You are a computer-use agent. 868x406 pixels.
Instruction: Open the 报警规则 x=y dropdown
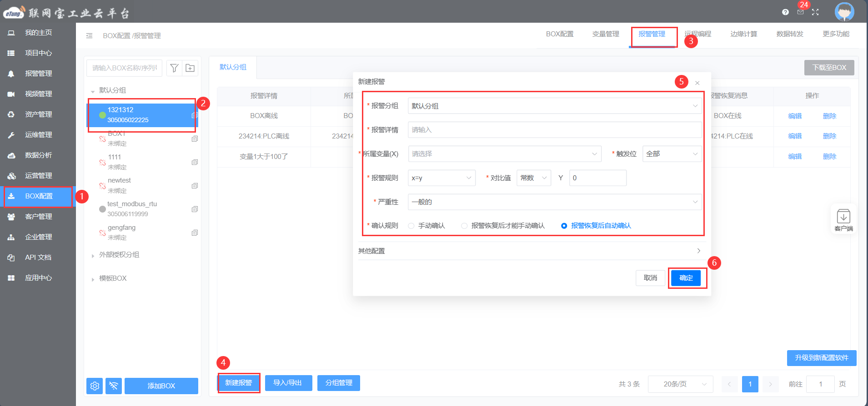point(442,178)
